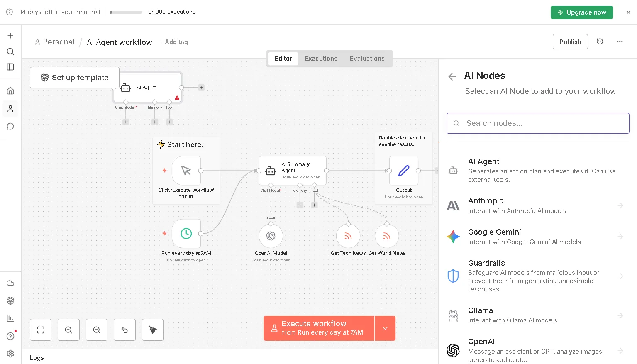Click Execute workflow button

pos(319,328)
